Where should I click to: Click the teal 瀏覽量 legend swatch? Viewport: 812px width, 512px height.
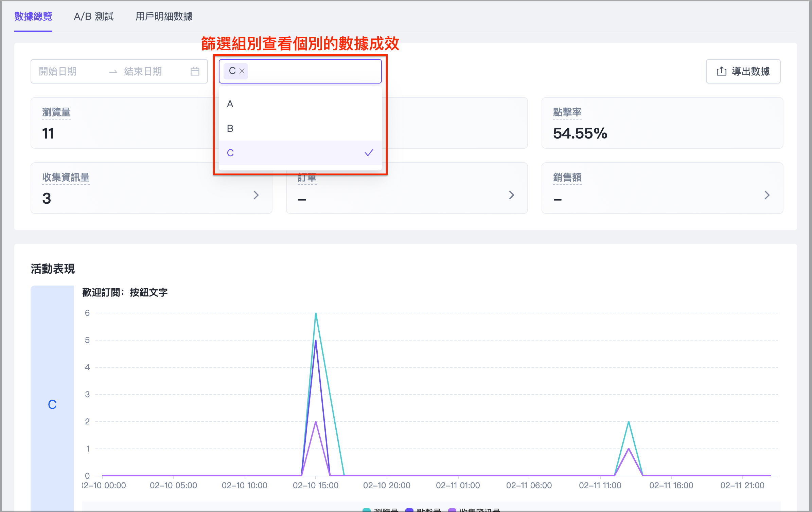(366, 510)
